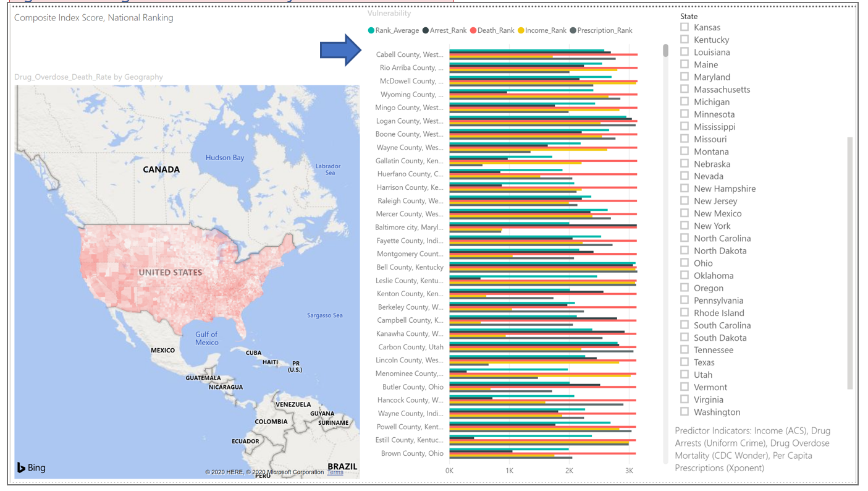Click the United States map region
Screen dimensions: 868x491
click(x=171, y=272)
